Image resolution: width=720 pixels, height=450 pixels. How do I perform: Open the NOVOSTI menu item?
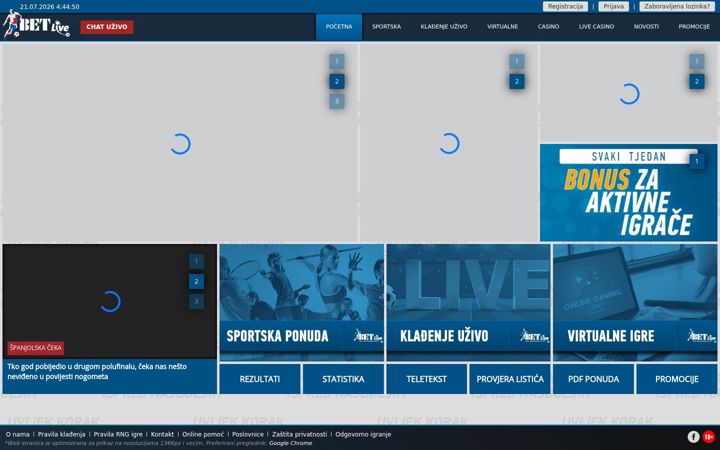click(646, 27)
